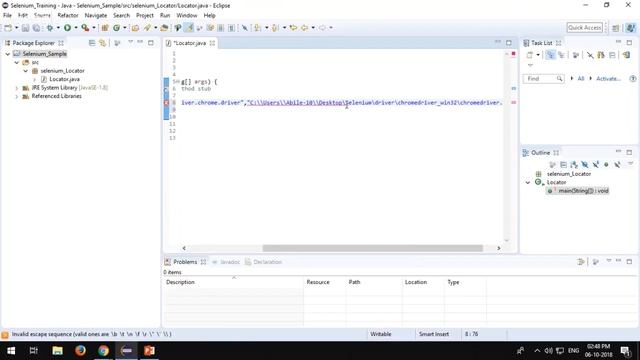This screenshot has height=360, width=640.
Task: Open the New Task dropdown arrow in Task List
Action: point(538,55)
